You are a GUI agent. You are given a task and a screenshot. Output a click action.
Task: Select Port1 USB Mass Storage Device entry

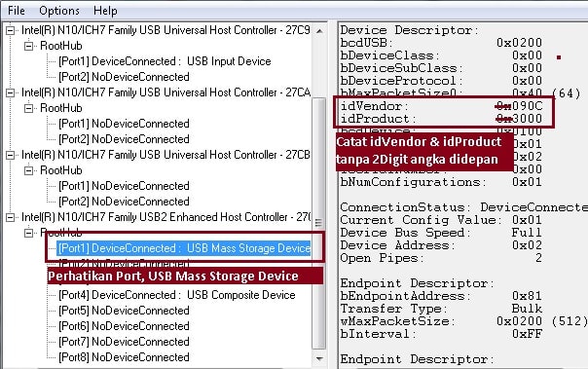pyautogui.click(x=184, y=248)
